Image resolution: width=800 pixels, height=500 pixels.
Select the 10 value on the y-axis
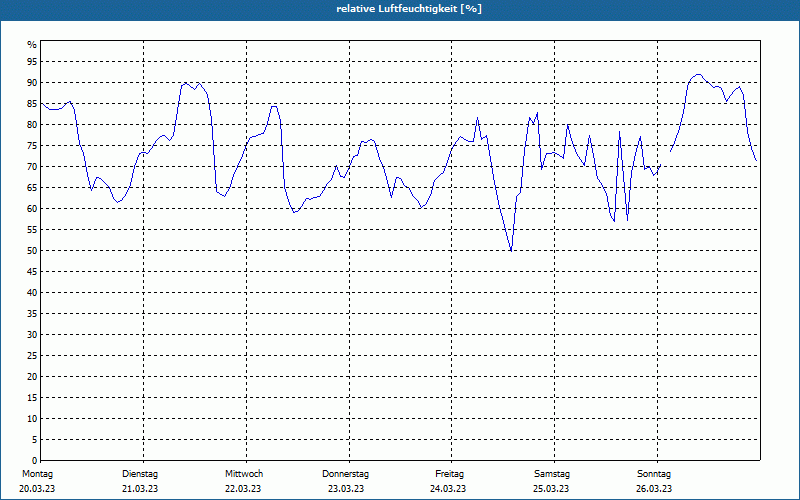click(32, 419)
